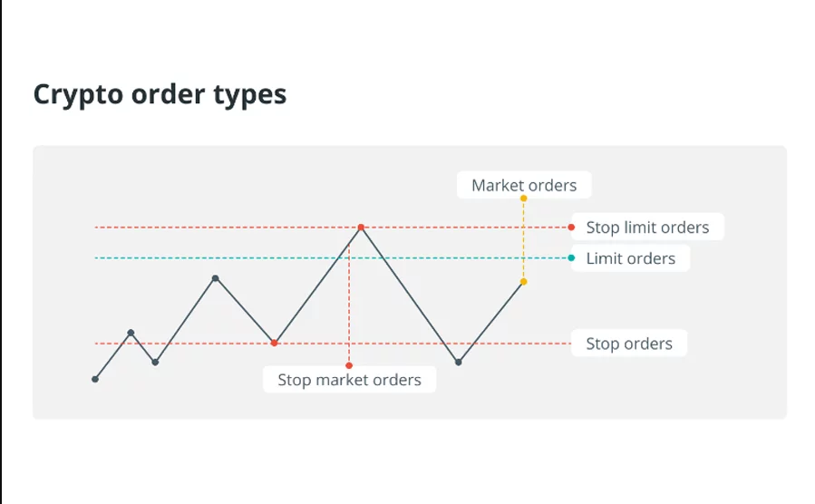Click the yellow dashed vertical line
Screen dimensions: 815x504
524,240
